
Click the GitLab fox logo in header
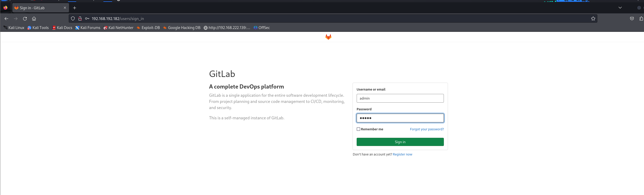[328, 37]
